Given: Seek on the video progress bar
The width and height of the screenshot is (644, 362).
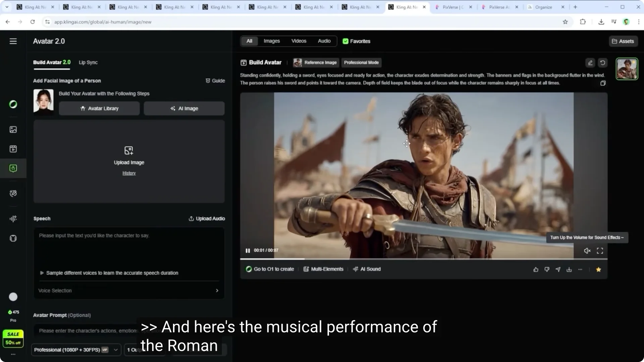Looking at the screenshot, I should point(424,259).
